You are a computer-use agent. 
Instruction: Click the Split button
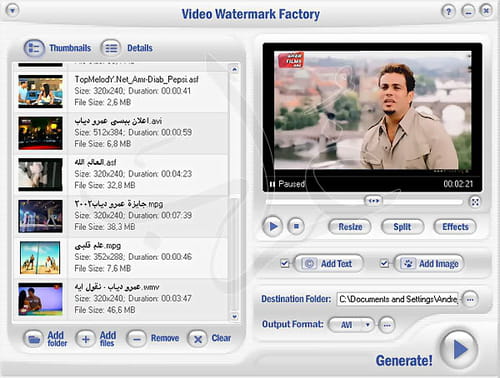coord(402,227)
